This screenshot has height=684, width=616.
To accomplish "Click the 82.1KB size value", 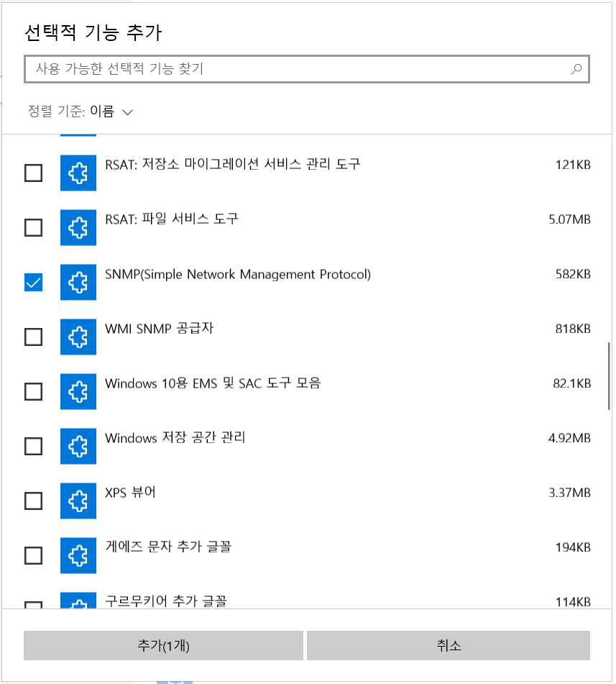I will pyautogui.click(x=572, y=383).
